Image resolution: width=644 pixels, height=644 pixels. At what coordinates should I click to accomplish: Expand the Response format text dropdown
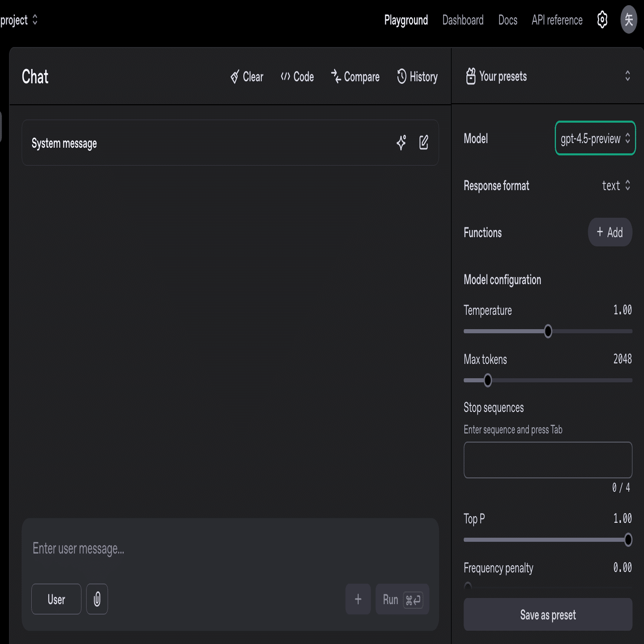click(616, 186)
